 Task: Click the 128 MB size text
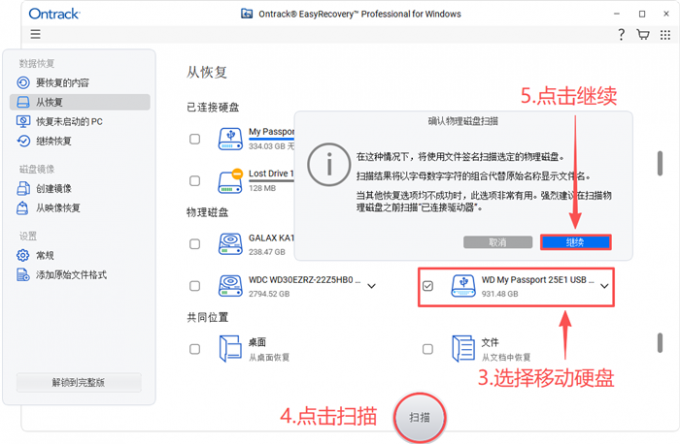pos(262,188)
